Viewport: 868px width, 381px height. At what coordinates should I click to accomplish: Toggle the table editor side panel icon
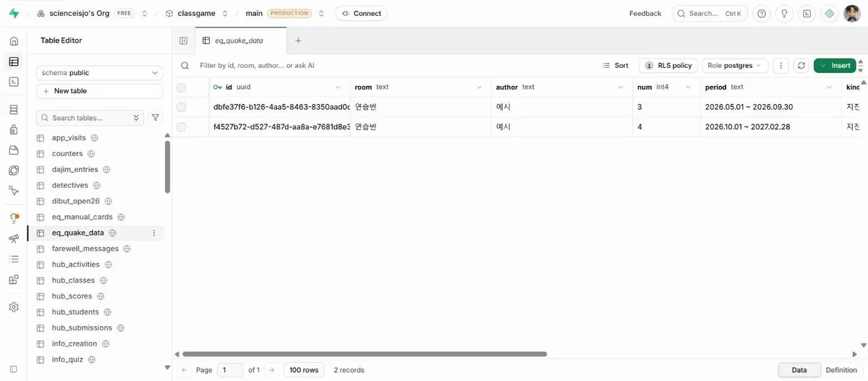[184, 41]
